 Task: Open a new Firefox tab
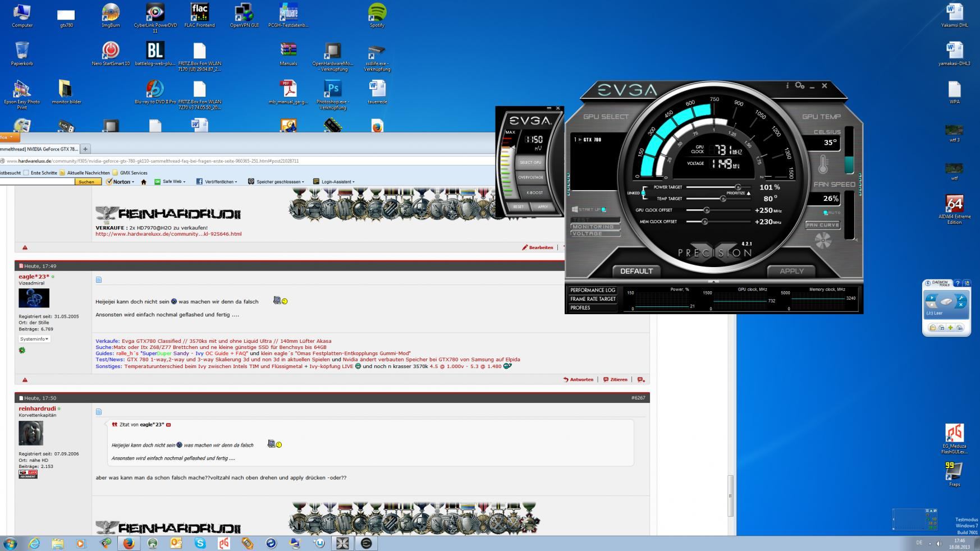click(85, 149)
